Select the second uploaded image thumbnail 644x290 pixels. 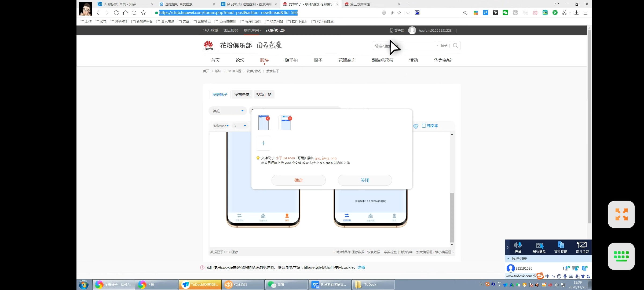[x=286, y=123]
